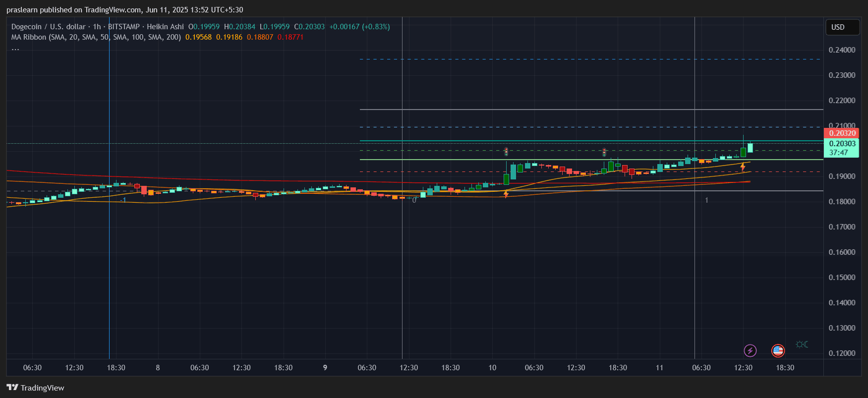Click the latest light green Heikin Ashi candle
The height and width of the screenshot is (398, 868).
point(750,148)
